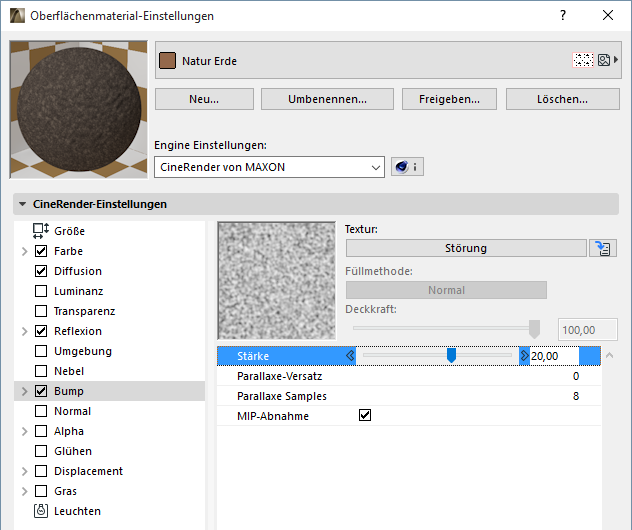Collapse the CineRender-Einstellungen section

[22, 204]
